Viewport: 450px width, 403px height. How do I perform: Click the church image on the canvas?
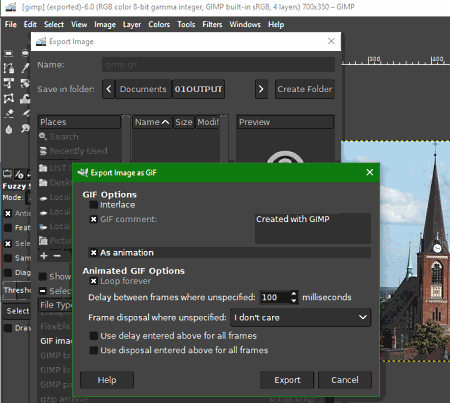(x=415, y=250)
